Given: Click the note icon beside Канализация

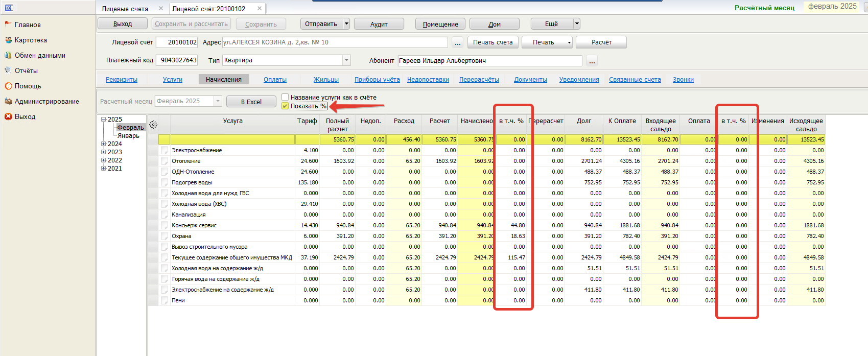Looking at the screenshot, I should click(x=165, y=215).
